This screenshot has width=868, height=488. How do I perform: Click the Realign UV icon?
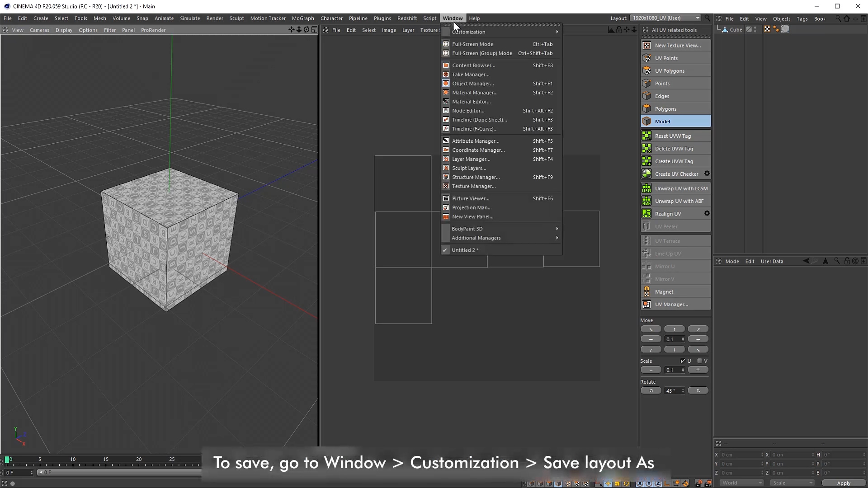pyautogui.click(x=646, y=214)
